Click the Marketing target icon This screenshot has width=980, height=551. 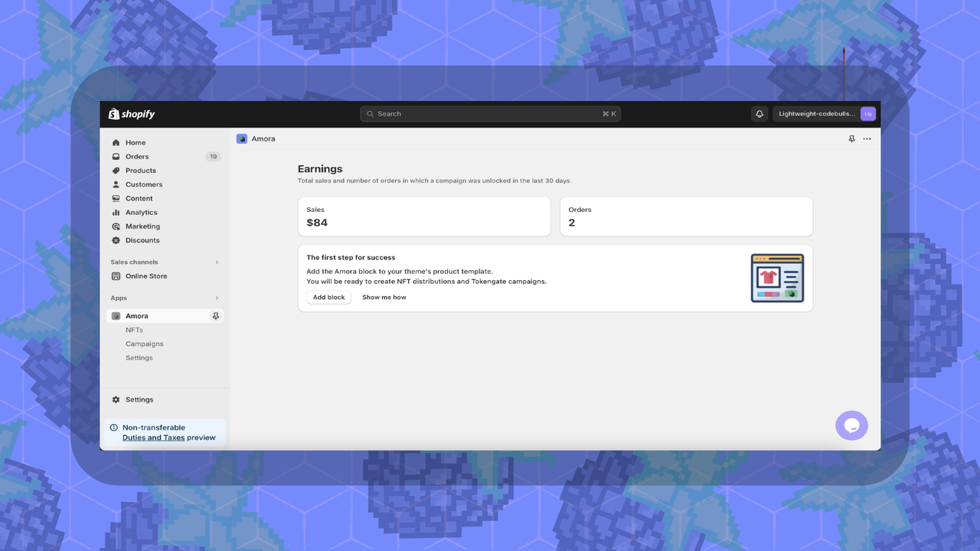click(x=116, y=227)
